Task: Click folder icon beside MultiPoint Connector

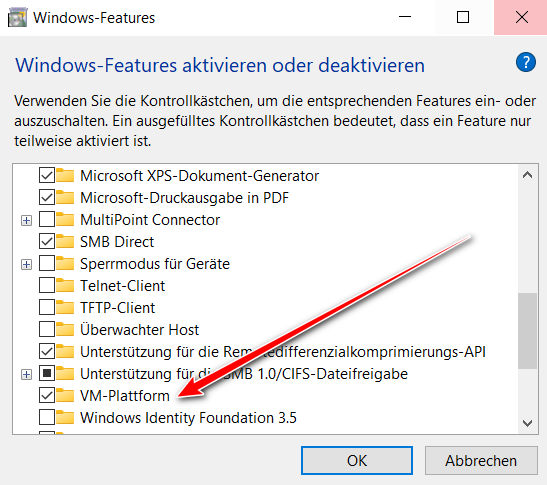Action: click(65, 219)
